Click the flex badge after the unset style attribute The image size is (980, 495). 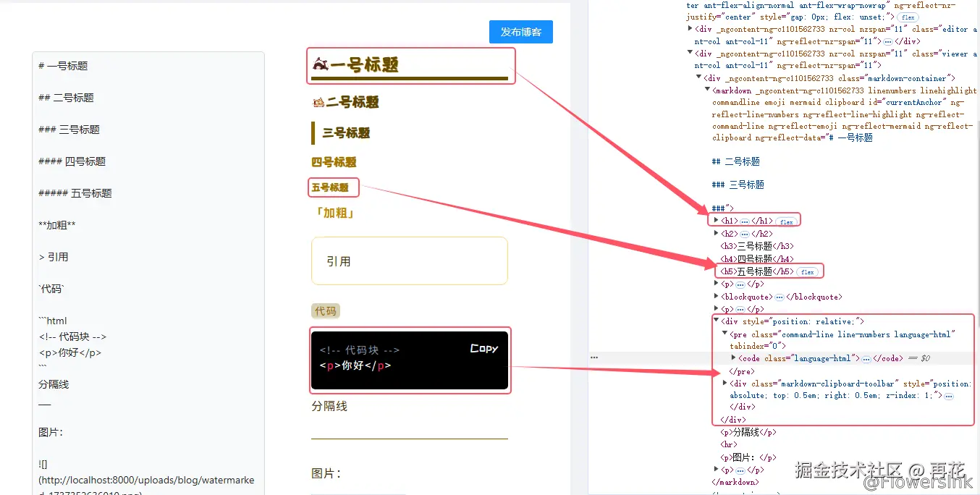tap(908, 17)
